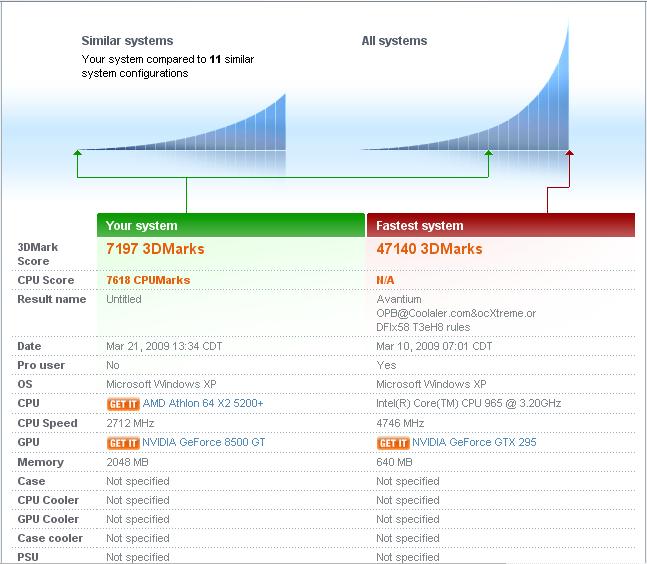This screenshot has width=647, height=564.
Task: Open the NVIDIA GeForce GTX 295 link
Action: pos(474,442)
